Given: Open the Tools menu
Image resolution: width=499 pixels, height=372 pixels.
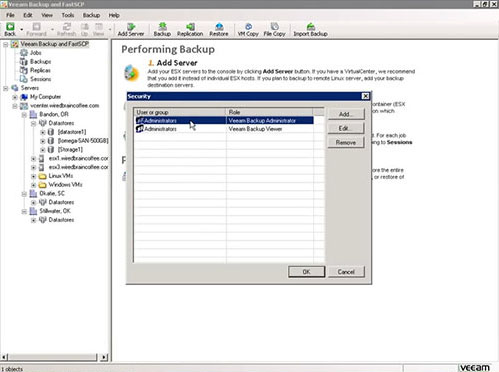Looking at the screenshot, I should click(x=68, y=15).
